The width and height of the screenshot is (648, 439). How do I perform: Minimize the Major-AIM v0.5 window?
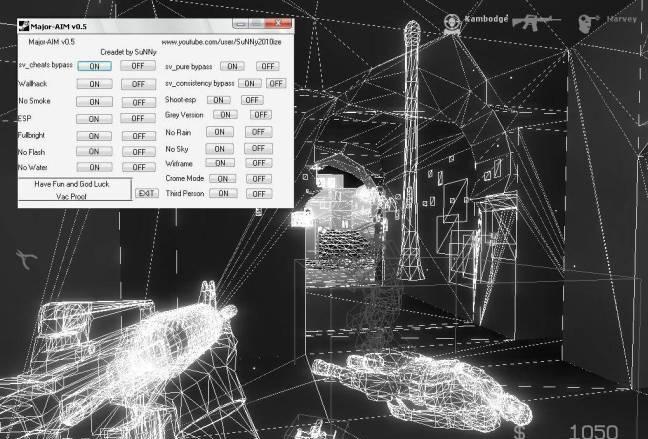241,24
